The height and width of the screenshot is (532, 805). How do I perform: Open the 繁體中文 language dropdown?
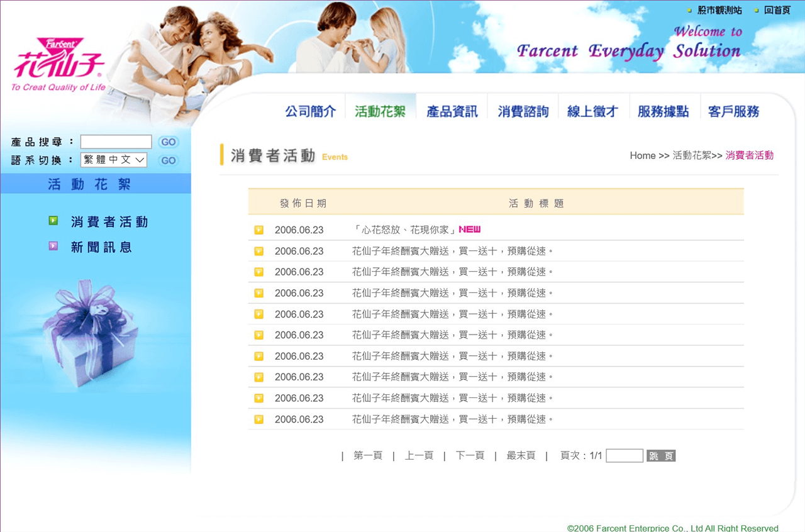114,160
